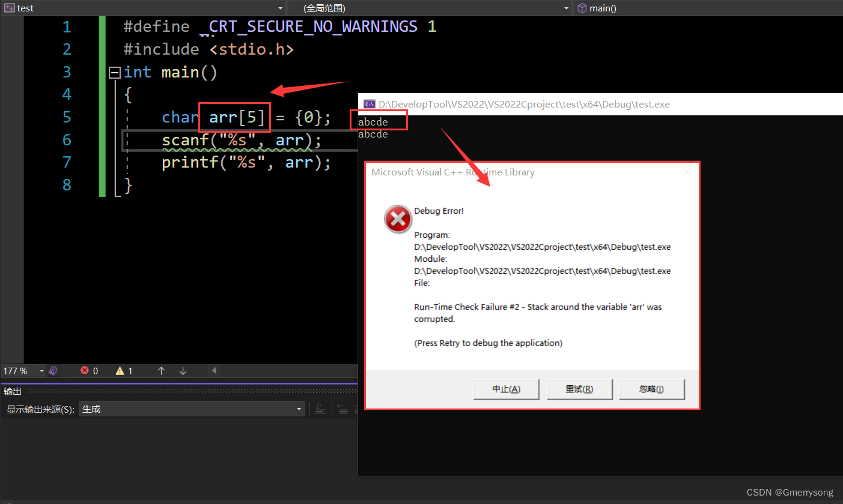Click line number 7 in the editor
Image resolution: width=843 pixels, height=504 pixels.
pyautogui.click(x=66, y=162)
